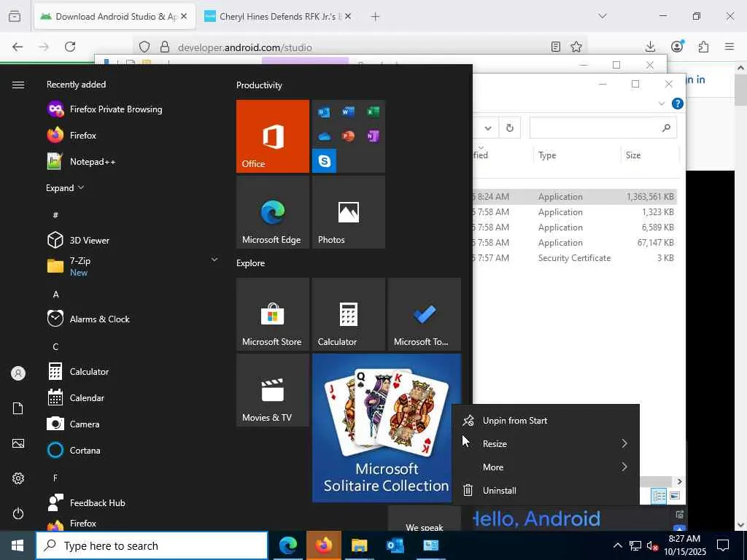Click the network tray icon
The height and width of the screenshot is (560, 747).
[x=635, y=545]
